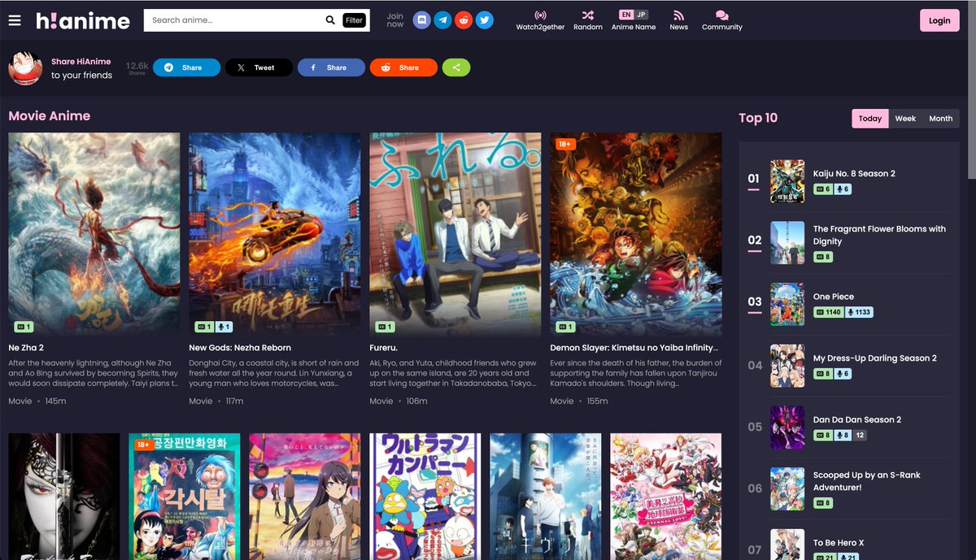Click the Ne Zha 2 title link
The width and height of the screenshot is (976, 560).
[26, 348]
